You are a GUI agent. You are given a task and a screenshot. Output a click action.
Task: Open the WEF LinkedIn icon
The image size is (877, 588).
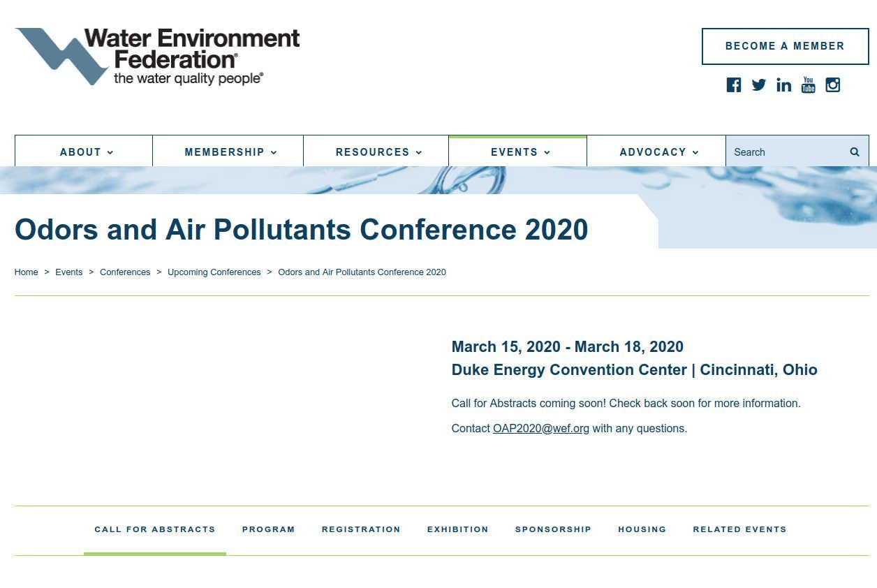(783, 85)
